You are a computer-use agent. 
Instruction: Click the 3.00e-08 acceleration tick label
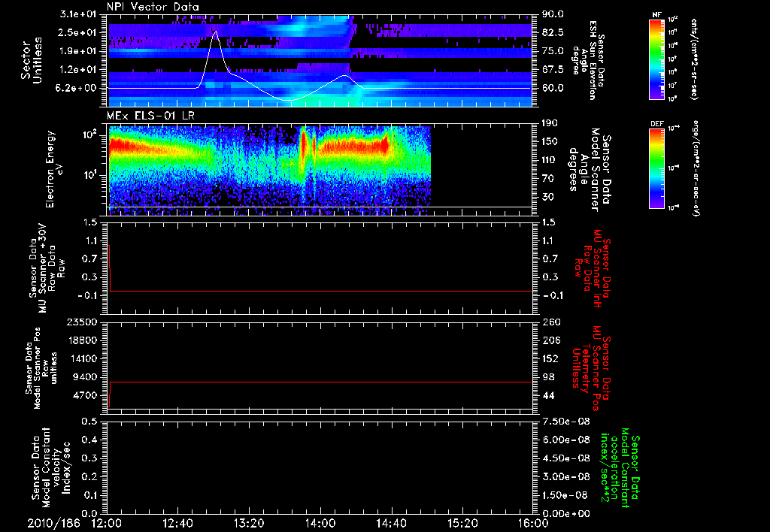[566, 476]
